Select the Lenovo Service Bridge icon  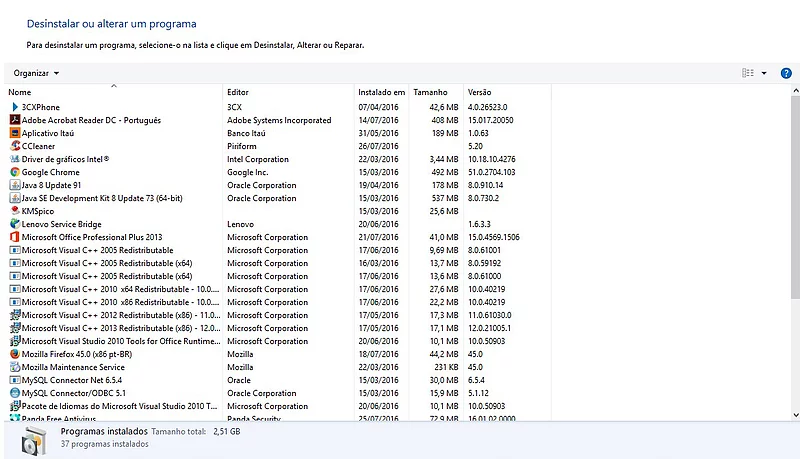[x=15, y=224]
